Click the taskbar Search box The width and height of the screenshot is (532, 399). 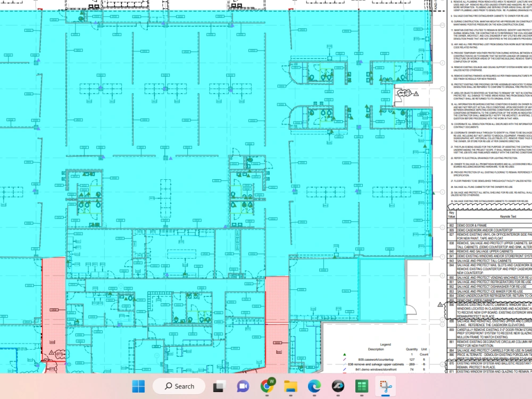click(x=179, y=386)
